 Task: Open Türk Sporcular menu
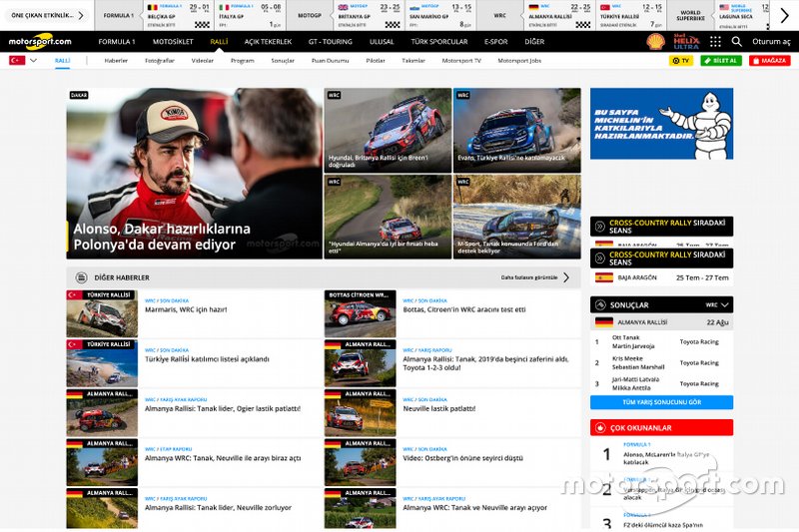pos(439,42)
